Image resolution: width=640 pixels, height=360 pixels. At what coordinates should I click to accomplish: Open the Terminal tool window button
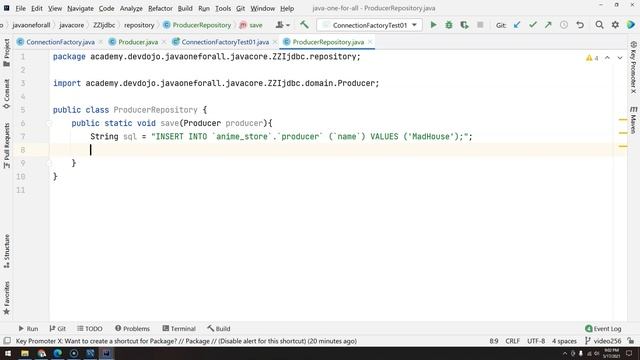[x=179, y=329]
